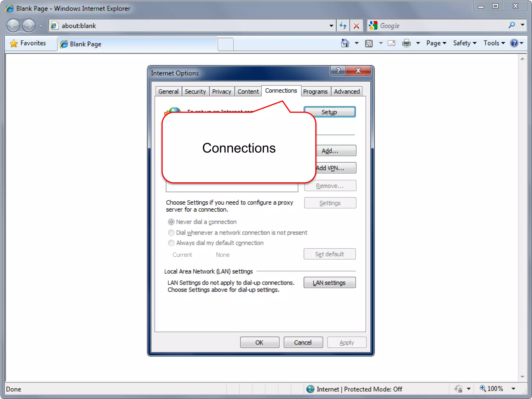
Task: Click the zoom level 100% button
Action: tap(491, 389)
